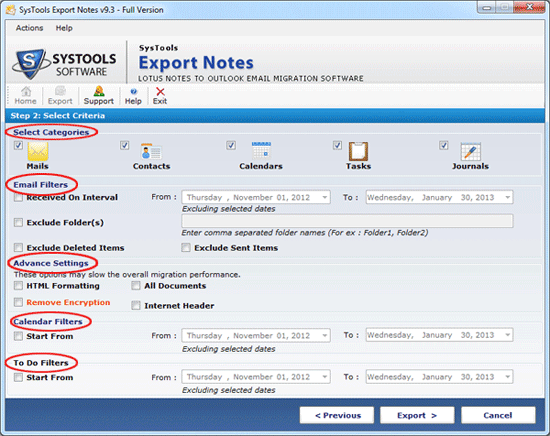Select the Calendars category icon

coord(261,151)
